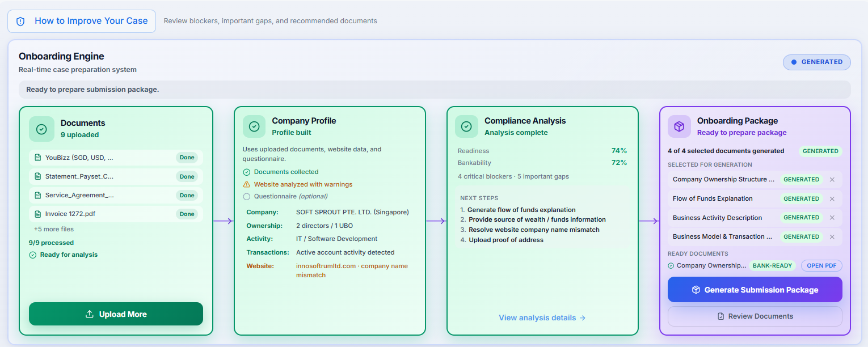Screen dimensions: 868x347
Task: Click the BANK-READY badge
Action: 773,265
